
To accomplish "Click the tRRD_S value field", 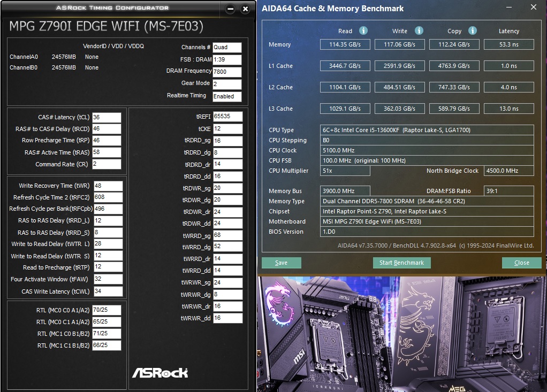I will 108,233.
